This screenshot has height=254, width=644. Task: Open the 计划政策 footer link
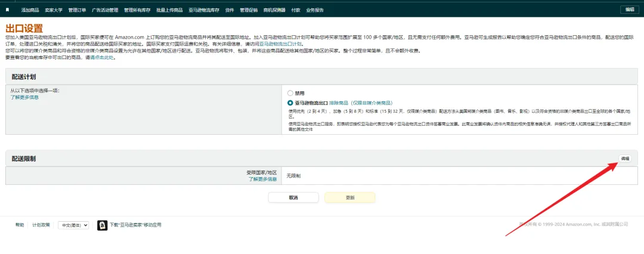click(41, 225)
